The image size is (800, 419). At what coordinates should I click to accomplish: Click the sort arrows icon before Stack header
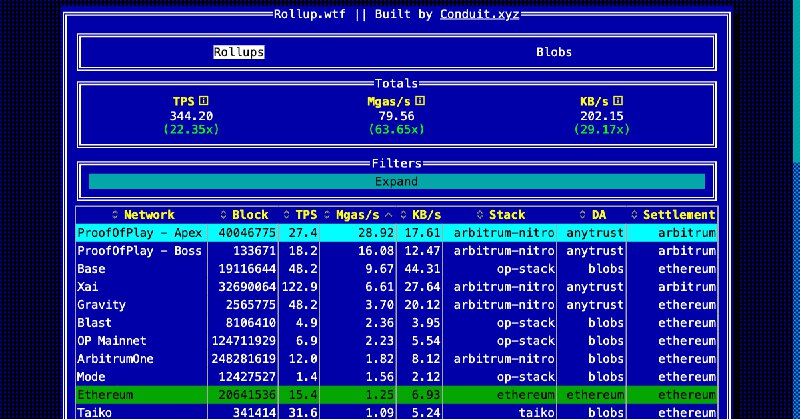click(x=480, y=215)
